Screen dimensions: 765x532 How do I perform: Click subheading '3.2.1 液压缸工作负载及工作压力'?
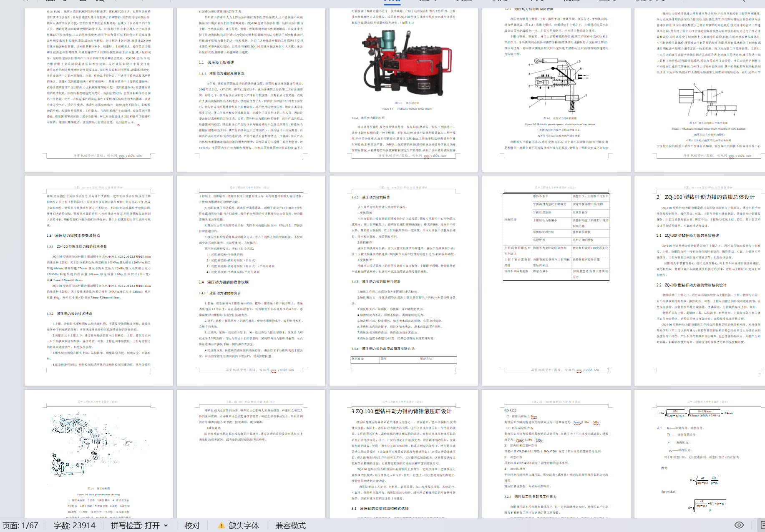click(530, 497)
